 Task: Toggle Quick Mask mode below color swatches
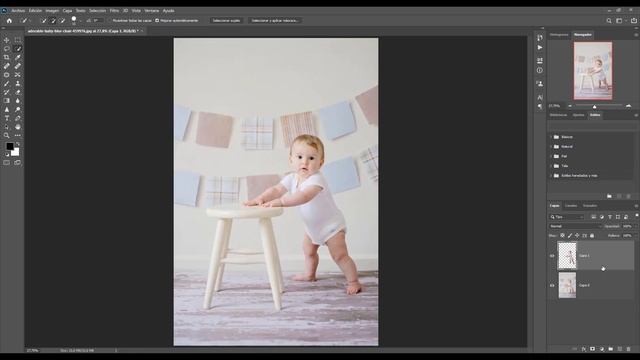[7, 162]
